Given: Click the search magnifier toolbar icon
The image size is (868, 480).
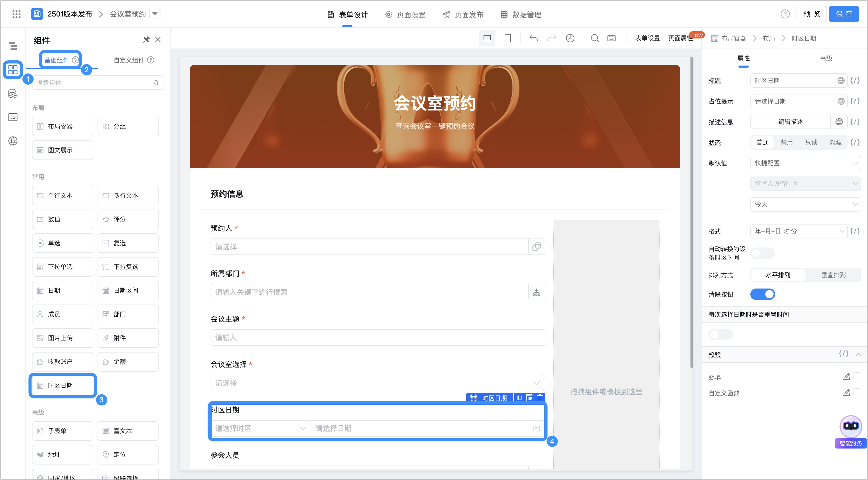Looking at the screenshot, I should [x=595, y=38].
